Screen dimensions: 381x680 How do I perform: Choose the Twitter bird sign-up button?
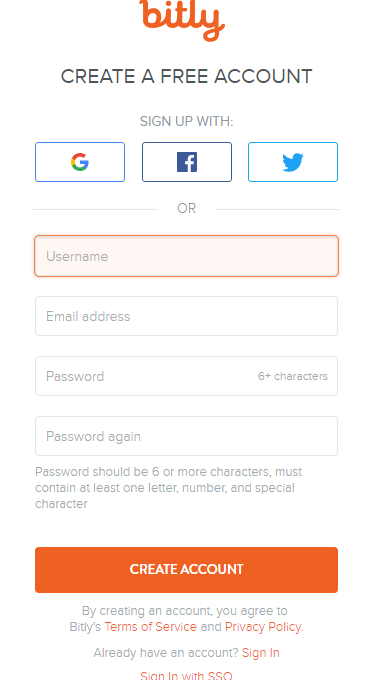click(x=293, y=162)
